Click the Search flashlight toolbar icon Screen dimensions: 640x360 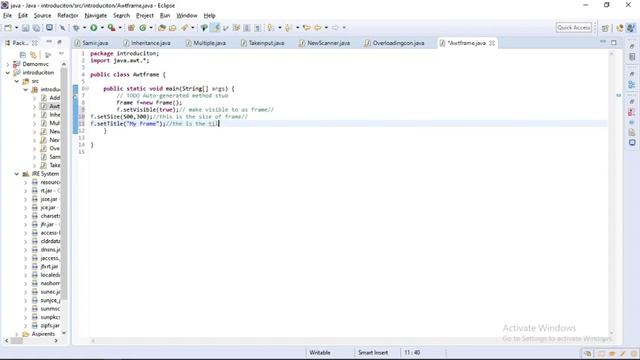pos(184,28)
